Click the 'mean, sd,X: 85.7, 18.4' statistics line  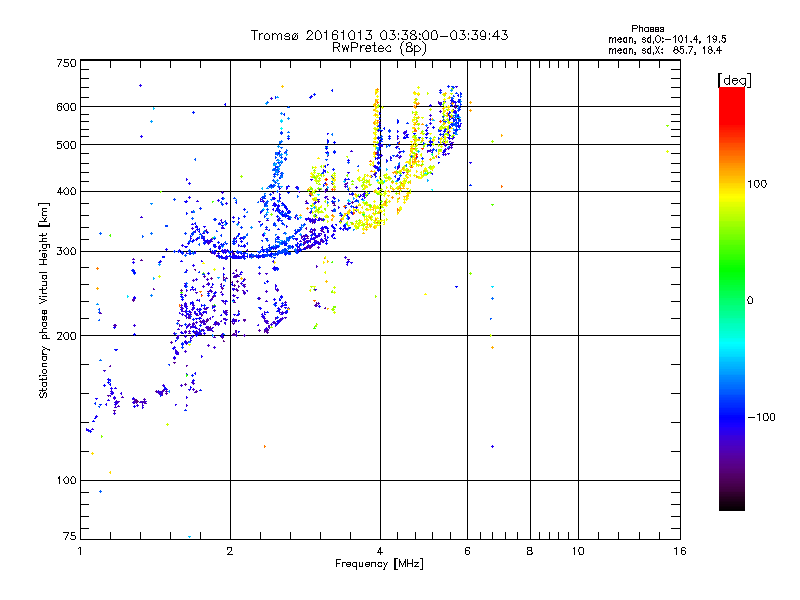pos(665,50)
